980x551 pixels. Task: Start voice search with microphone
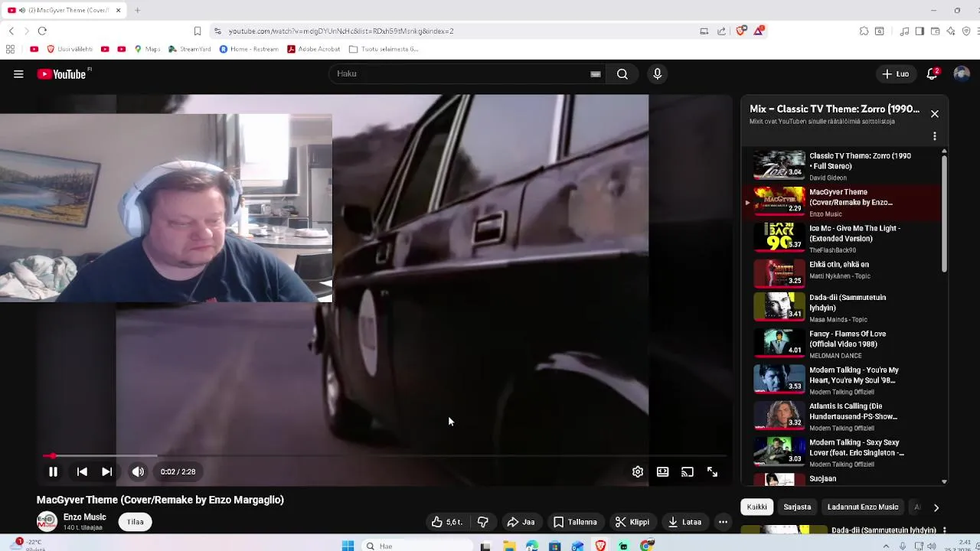(657, 74)
